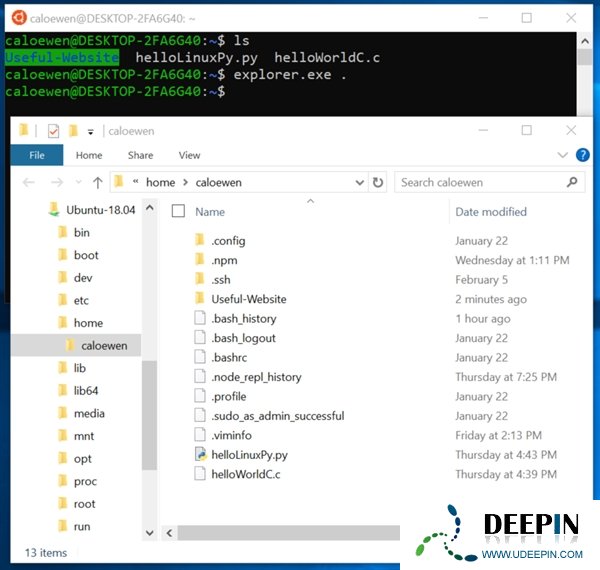
Task: Select the media folder in navigation tree
Action: (89, 413)
